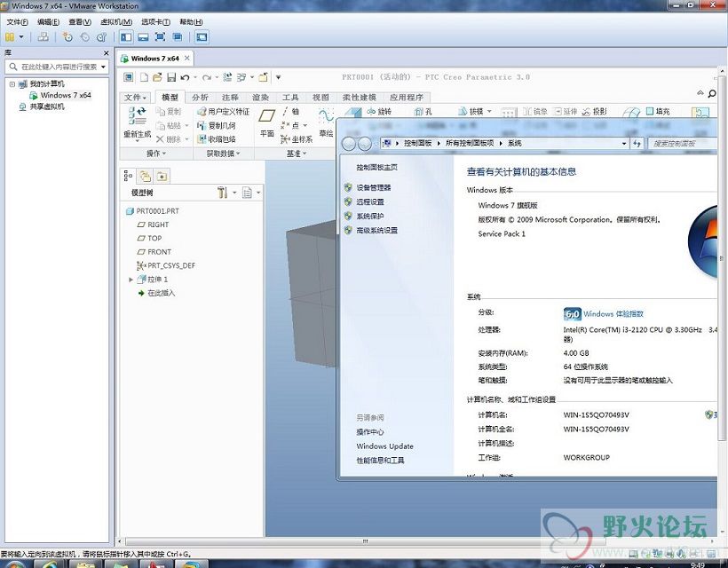Open the library search filter dropdown arrow
This screenshot has height=568, width=728.
coord(103,67)
